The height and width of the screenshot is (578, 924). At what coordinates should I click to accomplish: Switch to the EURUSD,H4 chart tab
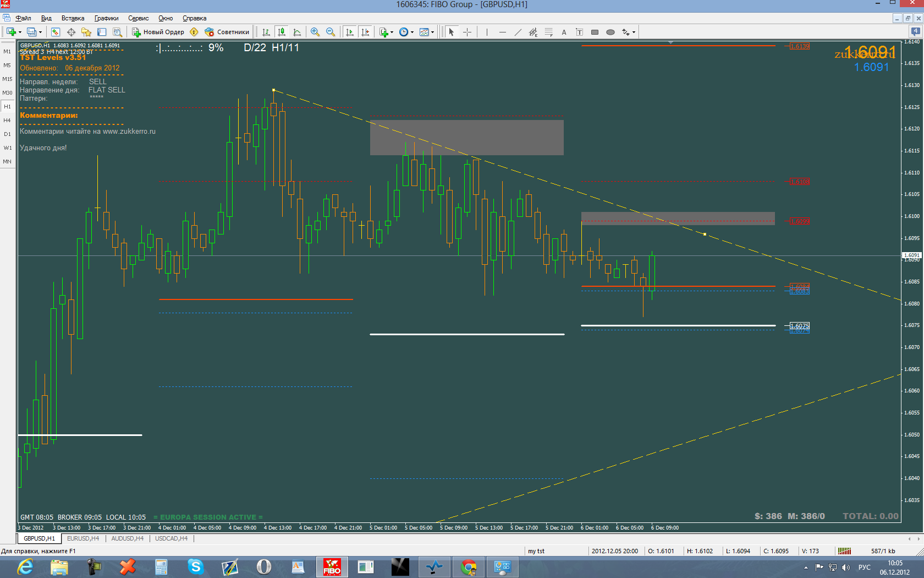[x=83, y=538]
